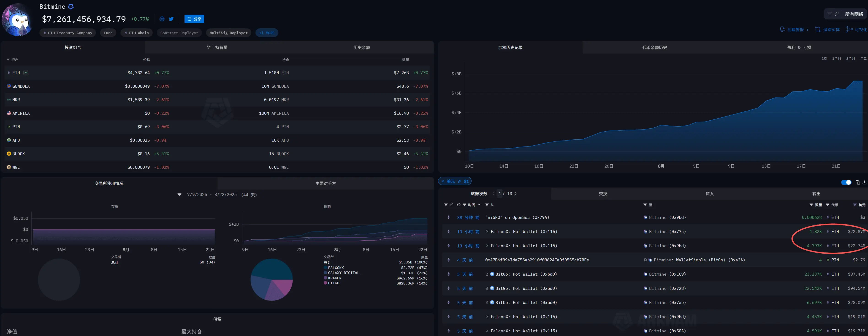
Task: Switch to the 链上持有量 tab
Action: point(217,48)
